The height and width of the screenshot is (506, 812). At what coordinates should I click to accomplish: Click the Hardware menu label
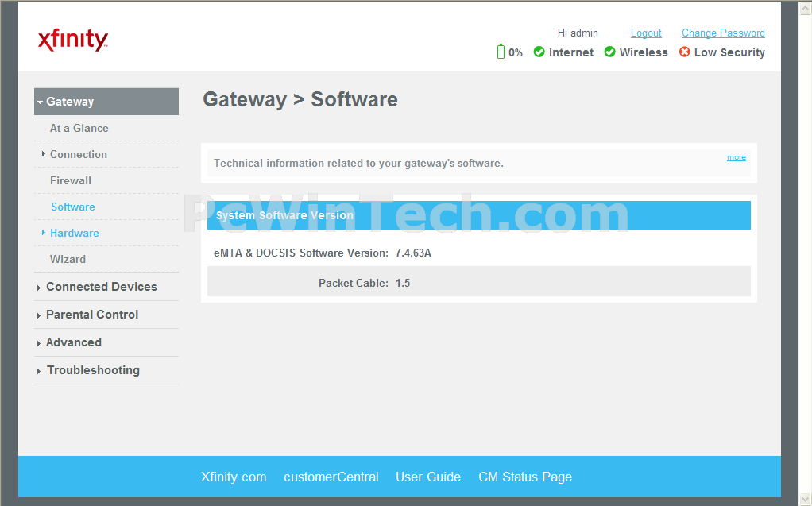click(x=75, y=233)
